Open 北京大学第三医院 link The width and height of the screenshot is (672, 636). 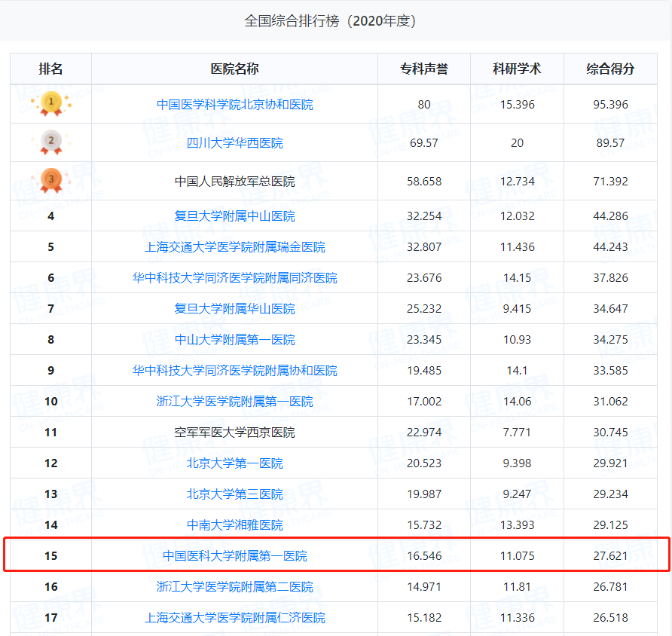point(234,494)
